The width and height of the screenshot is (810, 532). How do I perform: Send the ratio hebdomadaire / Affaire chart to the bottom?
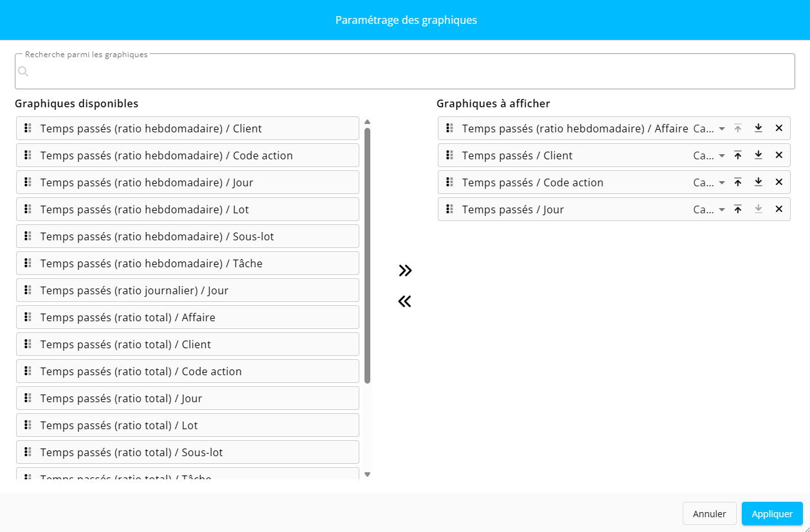tap(759, 128)
